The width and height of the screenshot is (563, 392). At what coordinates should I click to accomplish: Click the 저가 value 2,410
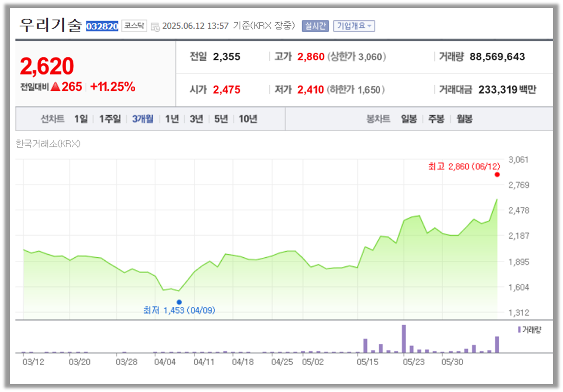pos(310,90)
